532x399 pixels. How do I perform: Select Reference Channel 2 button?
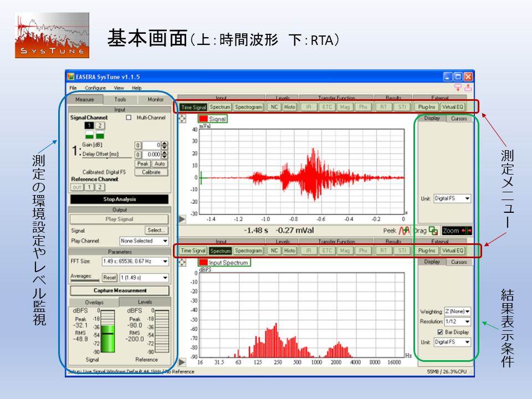(100, 187)
